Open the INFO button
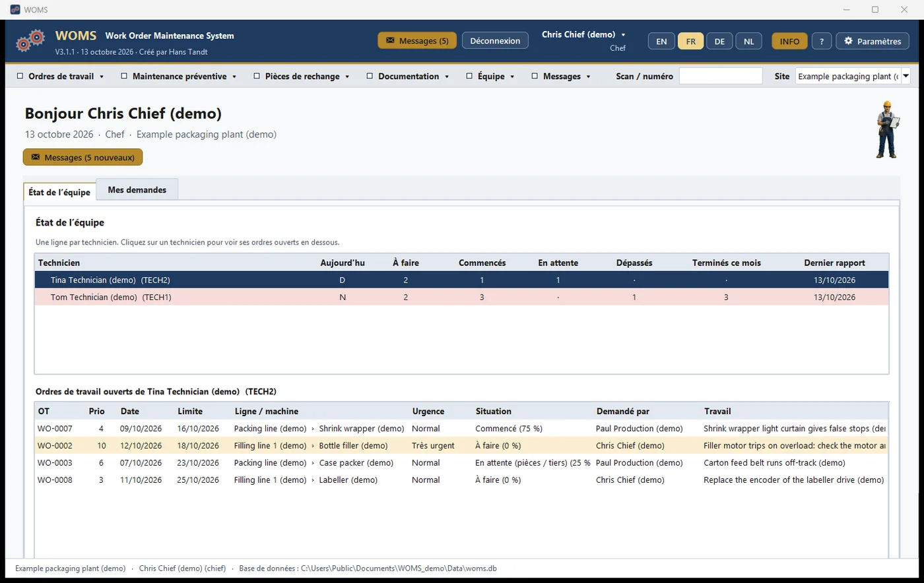Screen dimensions: 924x583 click(x=789, y=41)
